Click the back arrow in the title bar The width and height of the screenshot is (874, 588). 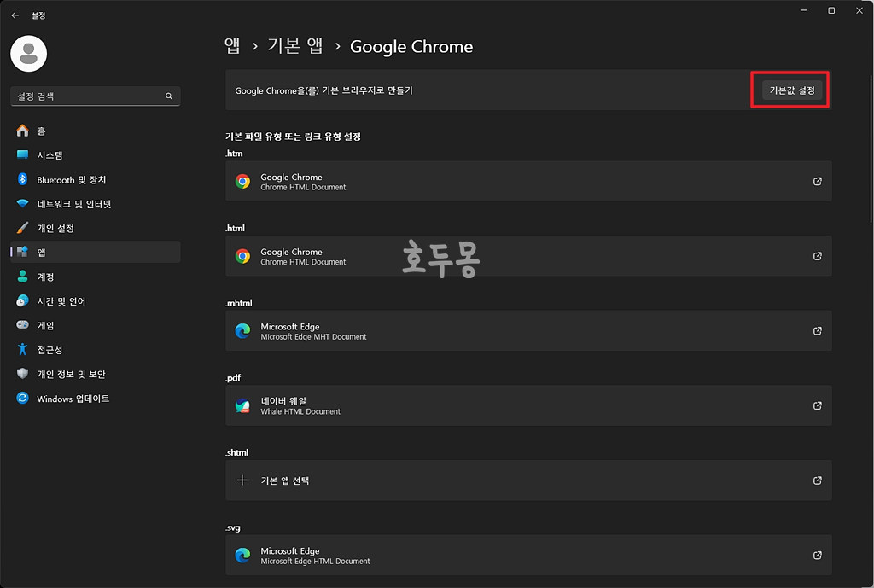point(15,15)
